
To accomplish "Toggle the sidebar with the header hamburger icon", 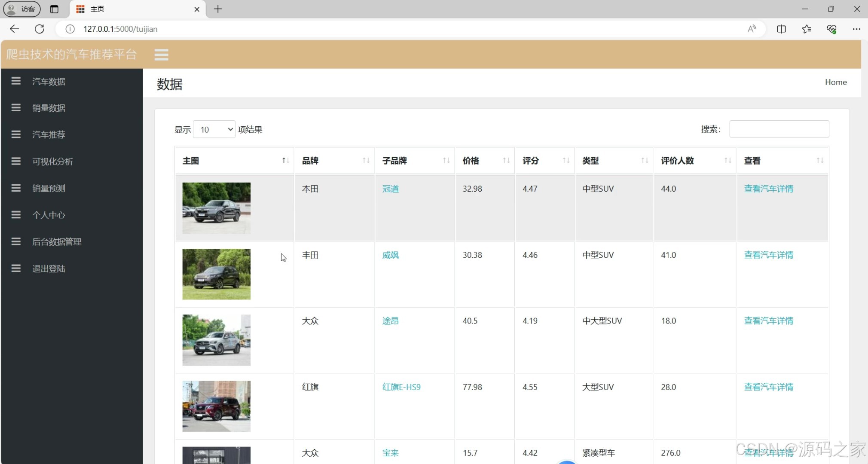I will point(161,55).
